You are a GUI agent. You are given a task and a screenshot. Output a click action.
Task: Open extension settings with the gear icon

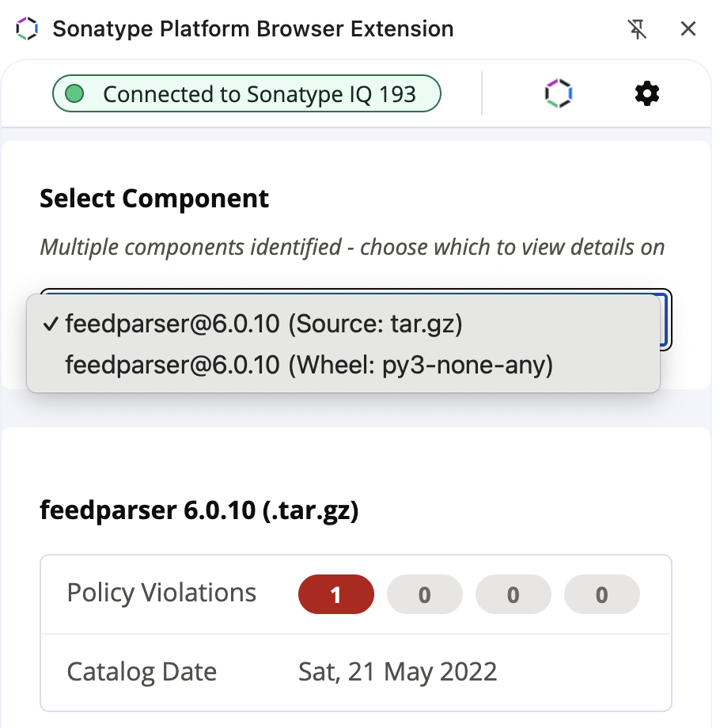pos(646,94)
